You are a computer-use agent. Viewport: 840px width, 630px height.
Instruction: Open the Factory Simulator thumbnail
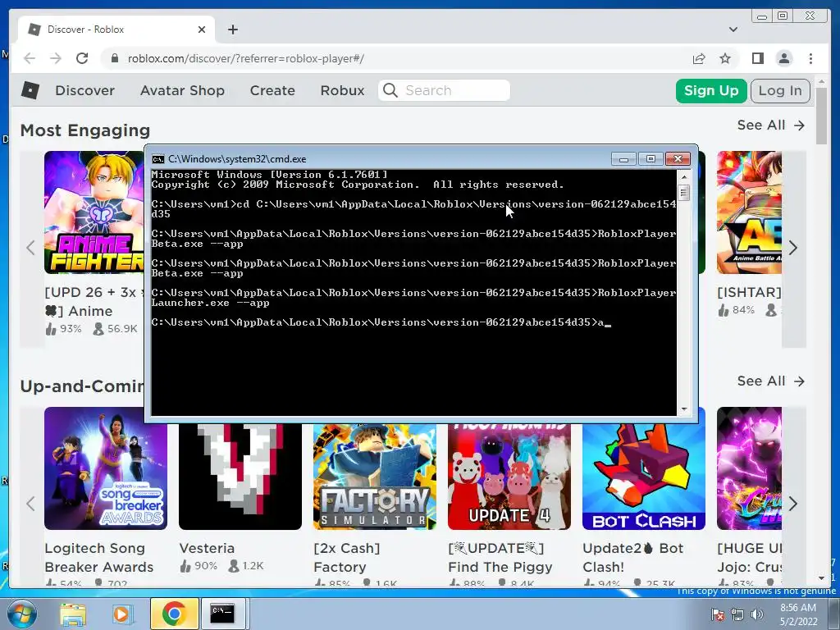coord(375,477)
